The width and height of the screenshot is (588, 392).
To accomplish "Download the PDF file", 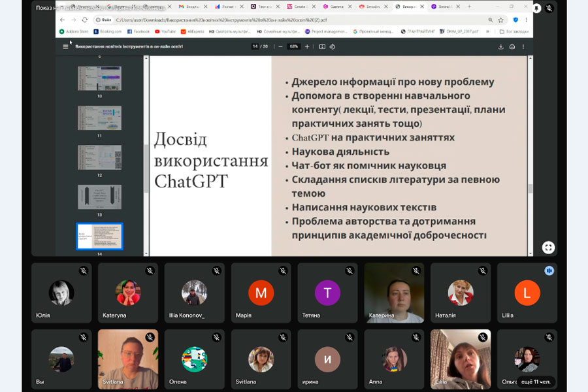I will click(501, 46).
